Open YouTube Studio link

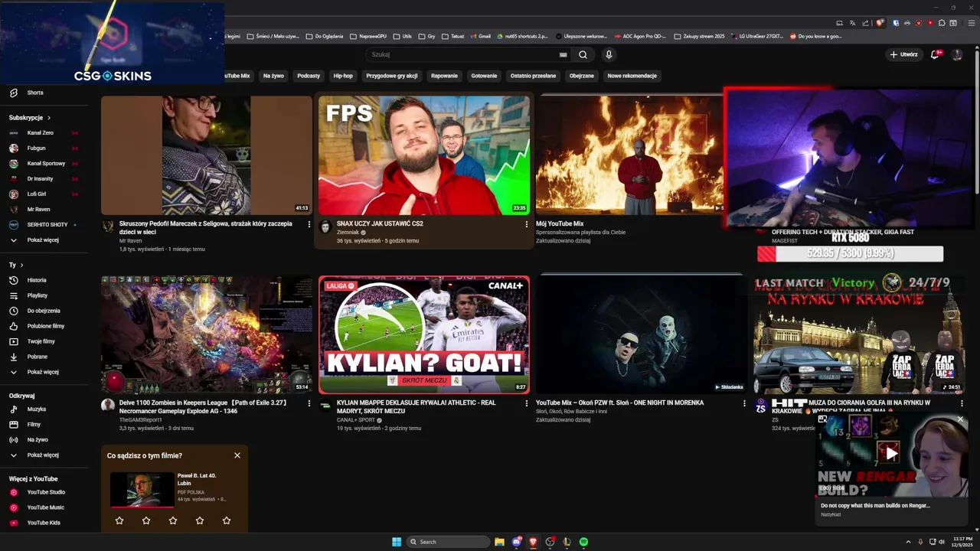[46, 492]
